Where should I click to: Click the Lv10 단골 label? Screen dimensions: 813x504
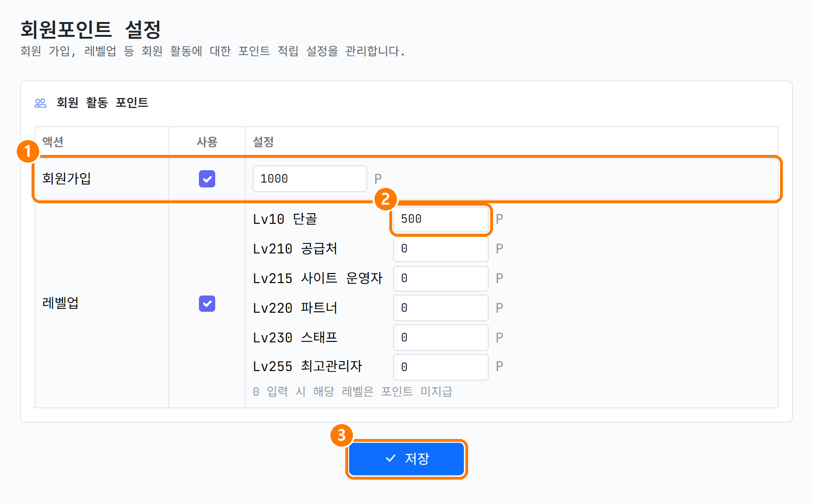pyautogui.click(x=285, y=219)
